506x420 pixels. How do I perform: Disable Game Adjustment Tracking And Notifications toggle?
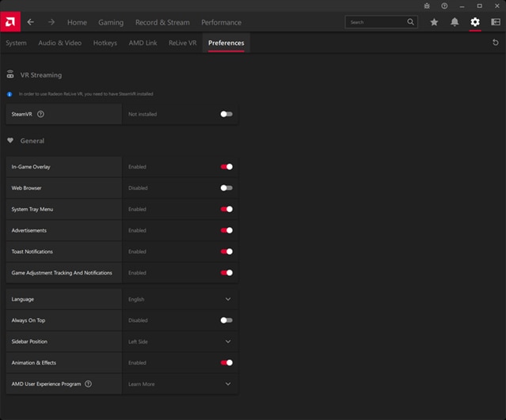226,273
